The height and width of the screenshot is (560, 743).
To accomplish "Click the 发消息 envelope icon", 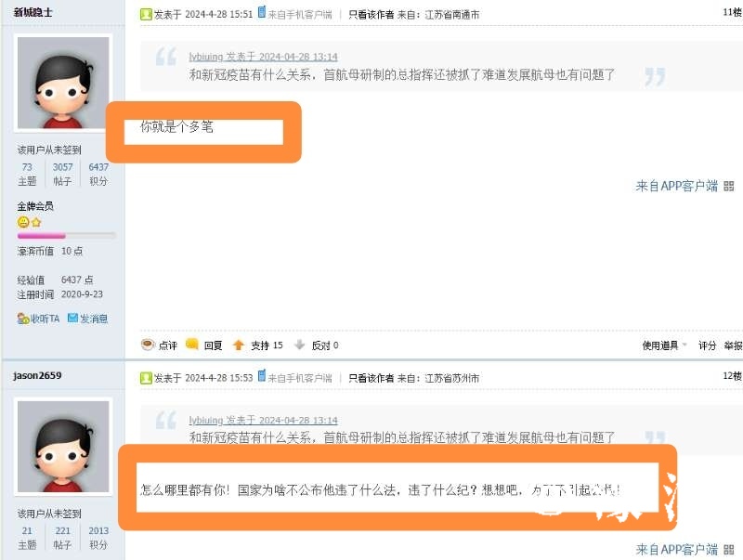I will point(72,318).
